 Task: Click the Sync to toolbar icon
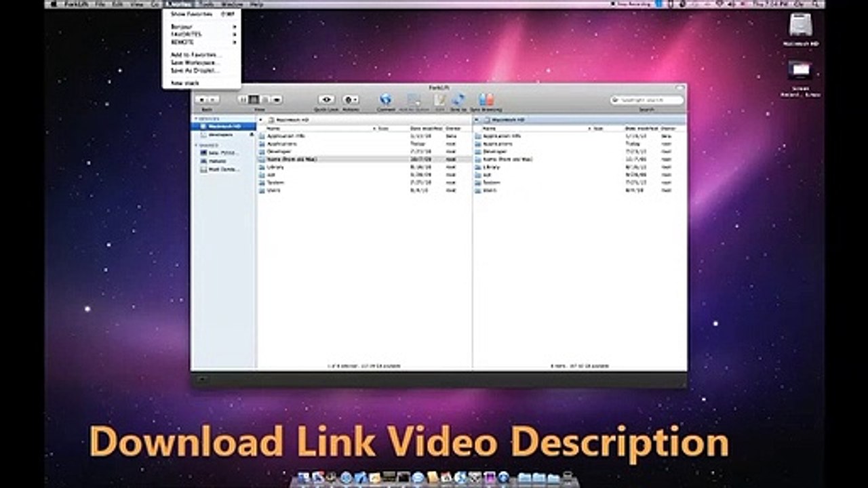pos(458,100)
